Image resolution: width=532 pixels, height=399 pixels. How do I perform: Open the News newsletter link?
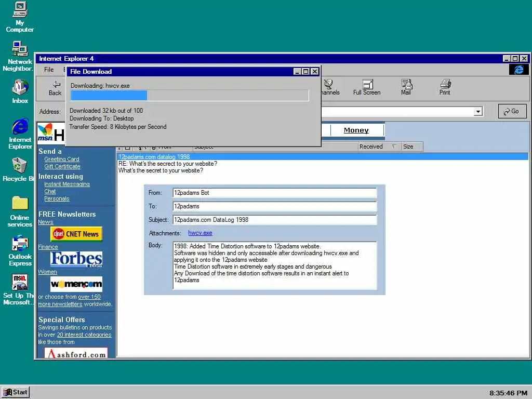pyautogui.click(x=46, y=222)
